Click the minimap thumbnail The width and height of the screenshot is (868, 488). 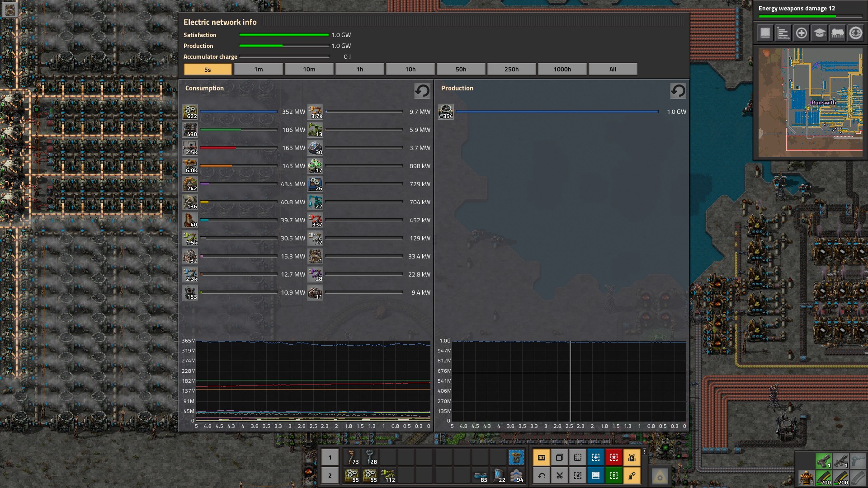pyautogui.click(x=810, y=103)
